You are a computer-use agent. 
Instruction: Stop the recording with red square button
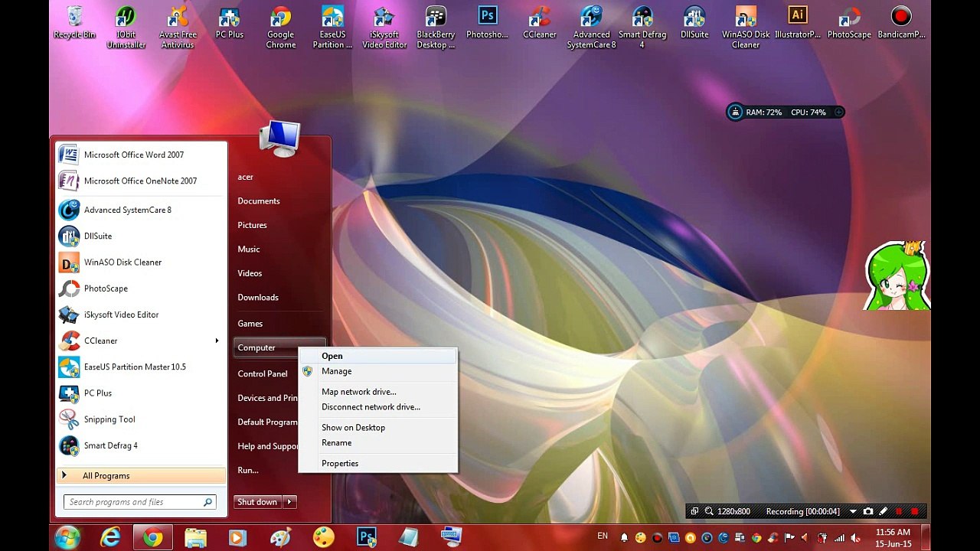coord(914,511)
